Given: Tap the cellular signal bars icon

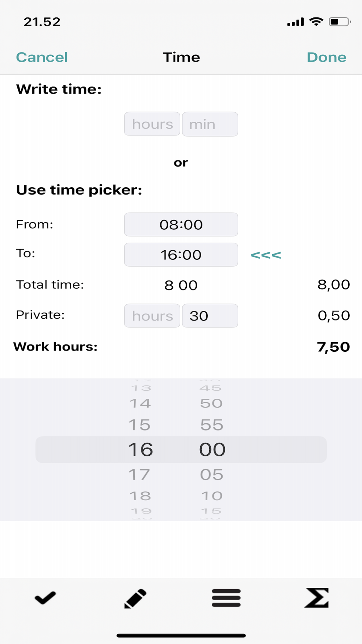Looking at the screenshot, I should [295, 22].
